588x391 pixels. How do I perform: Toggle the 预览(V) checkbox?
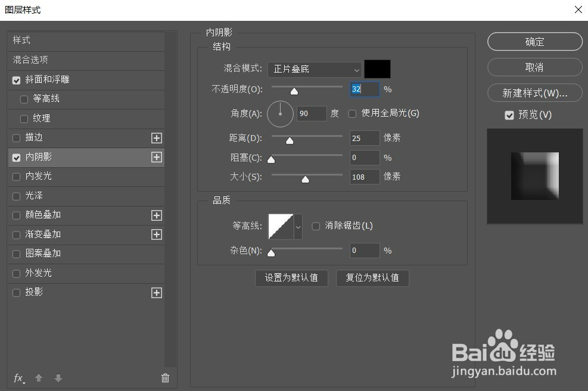pyautogui.click(x=509, y=115)
